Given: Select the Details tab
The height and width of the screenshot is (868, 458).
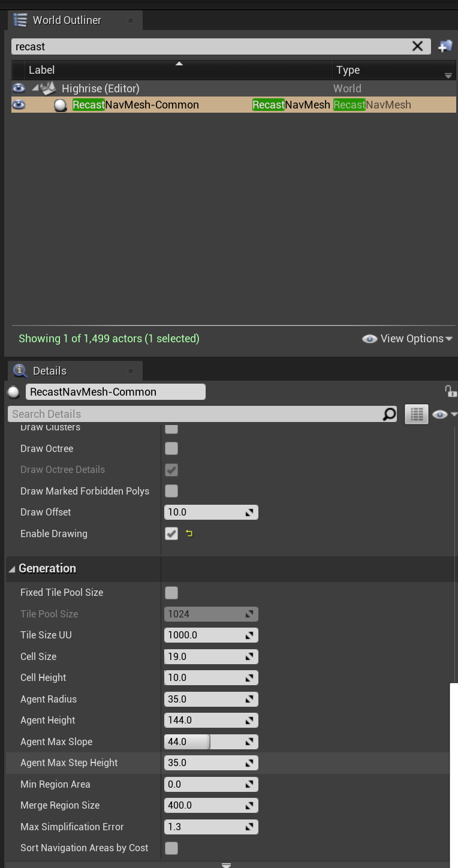Looking at the screenshot, I should (49, 371).
